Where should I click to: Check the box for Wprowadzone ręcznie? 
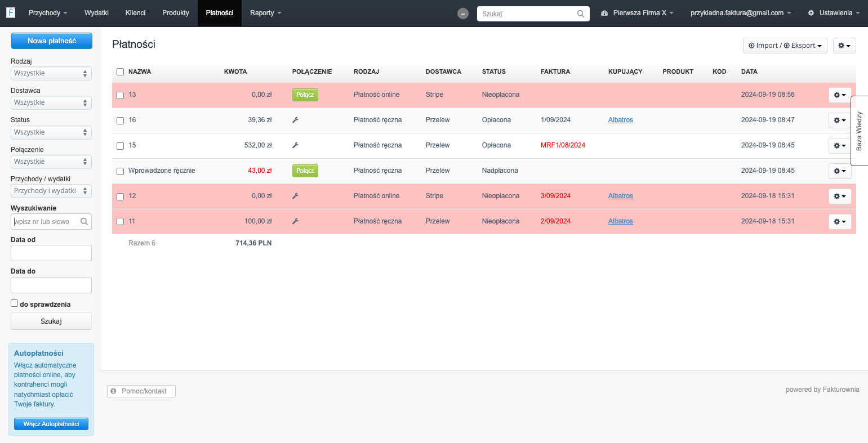[x=120, y=171]
